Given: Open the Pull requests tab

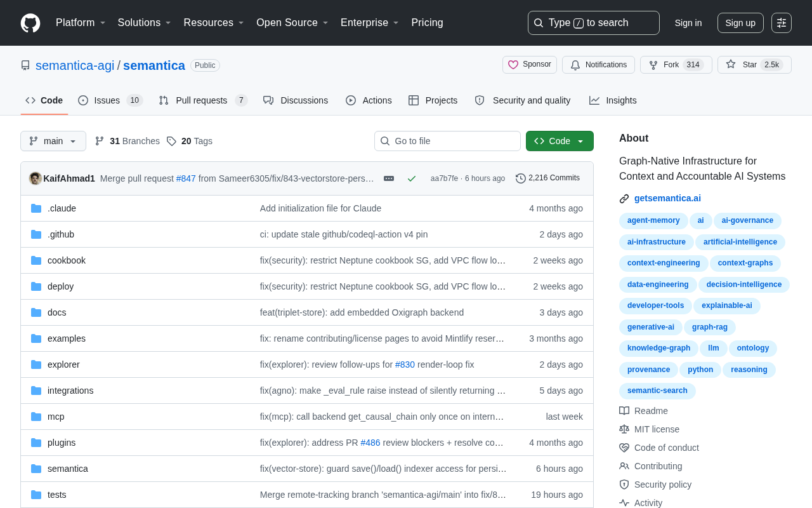Looking at the screenshot, I should coord(203,100).
